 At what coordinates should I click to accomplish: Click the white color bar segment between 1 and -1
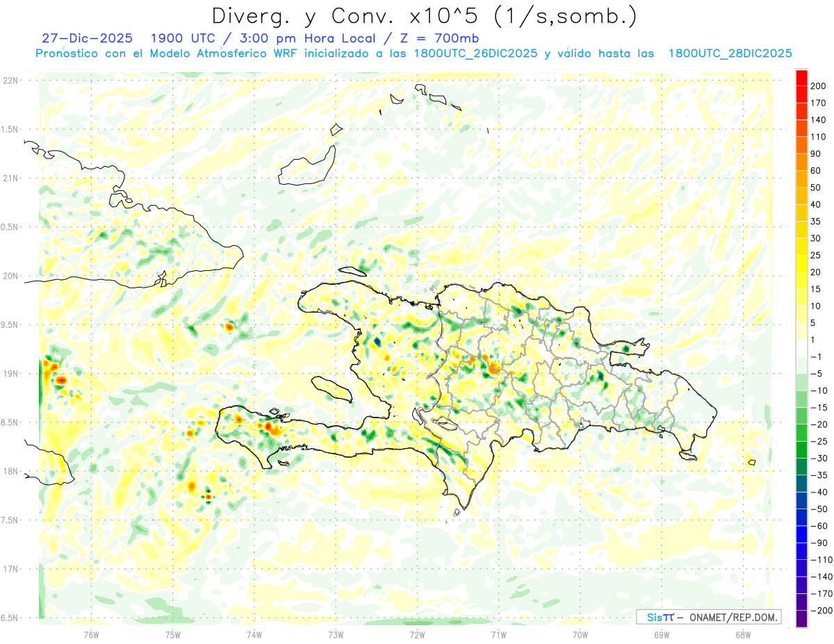801,348
